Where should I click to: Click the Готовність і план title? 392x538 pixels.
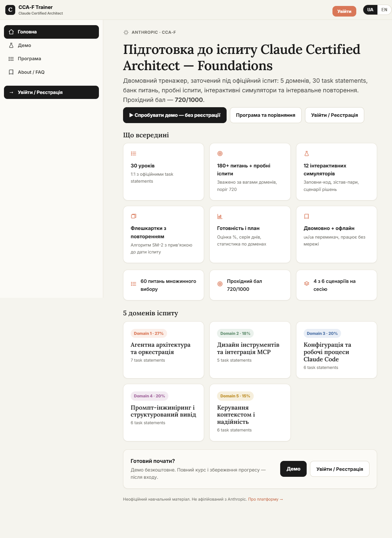click(x=238, y=228)
